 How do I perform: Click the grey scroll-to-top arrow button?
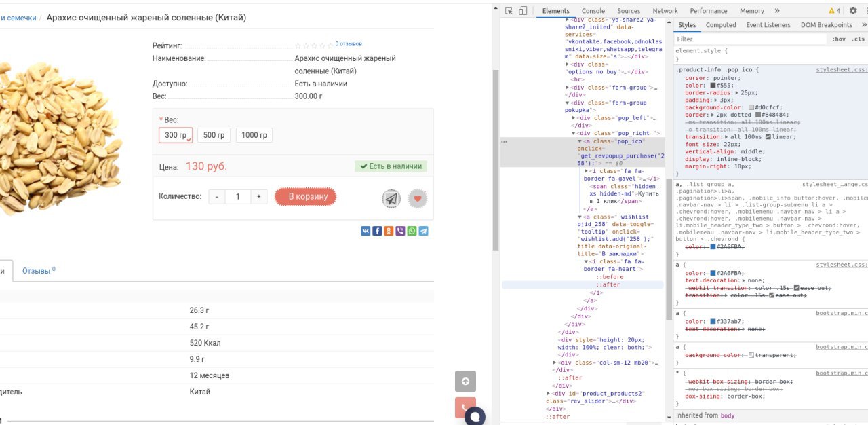point(465,382)
